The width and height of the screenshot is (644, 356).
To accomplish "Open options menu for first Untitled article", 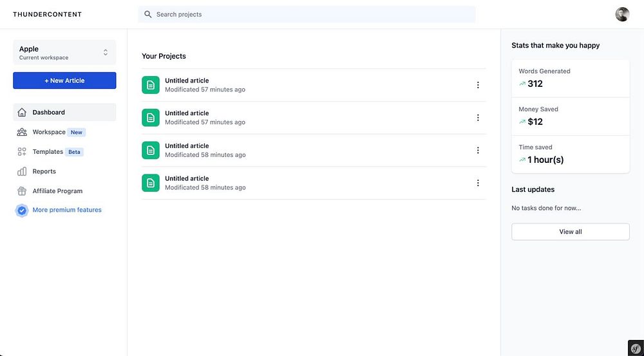I will coord(478,85).
